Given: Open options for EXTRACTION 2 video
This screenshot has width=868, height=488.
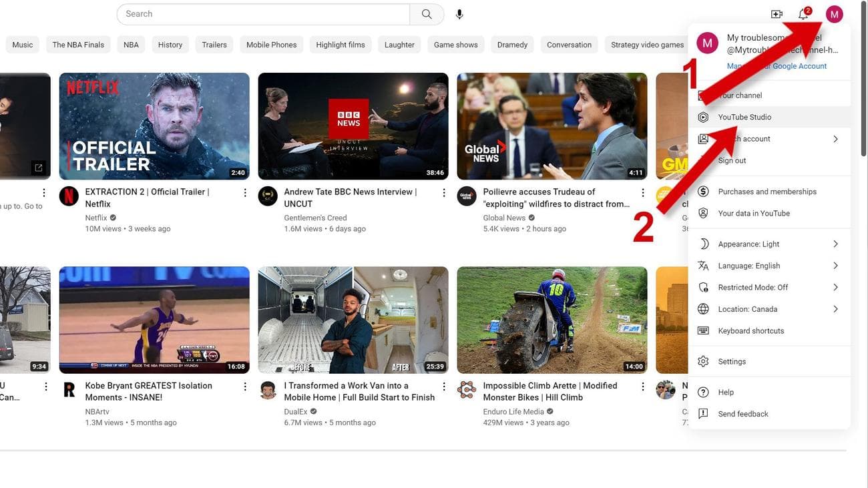Looking at the screenshot, I should coord(245,193).
